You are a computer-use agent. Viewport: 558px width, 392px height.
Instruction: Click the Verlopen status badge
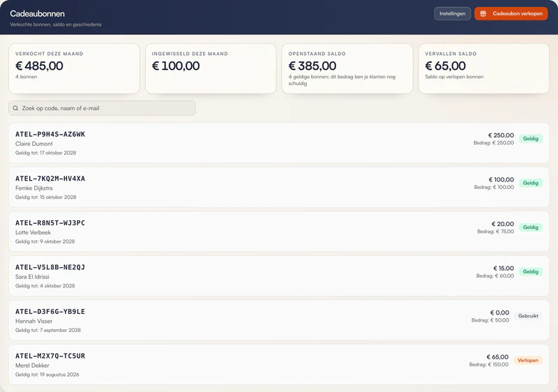(x=528, y=361)
